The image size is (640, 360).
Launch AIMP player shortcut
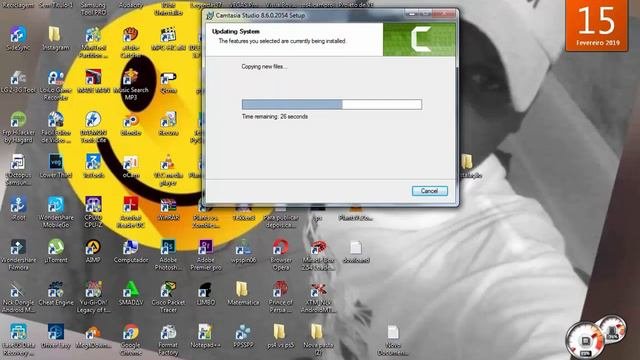click(x=93, y=251)
